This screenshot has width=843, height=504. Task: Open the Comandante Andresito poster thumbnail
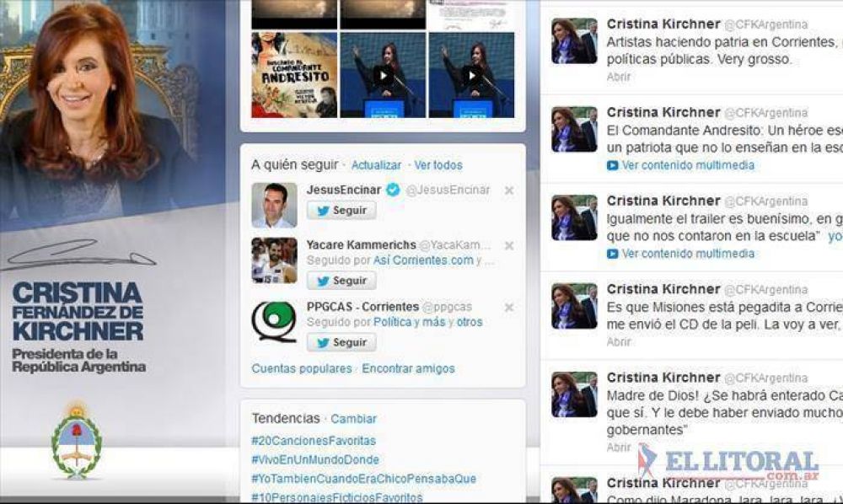(294, 75)
